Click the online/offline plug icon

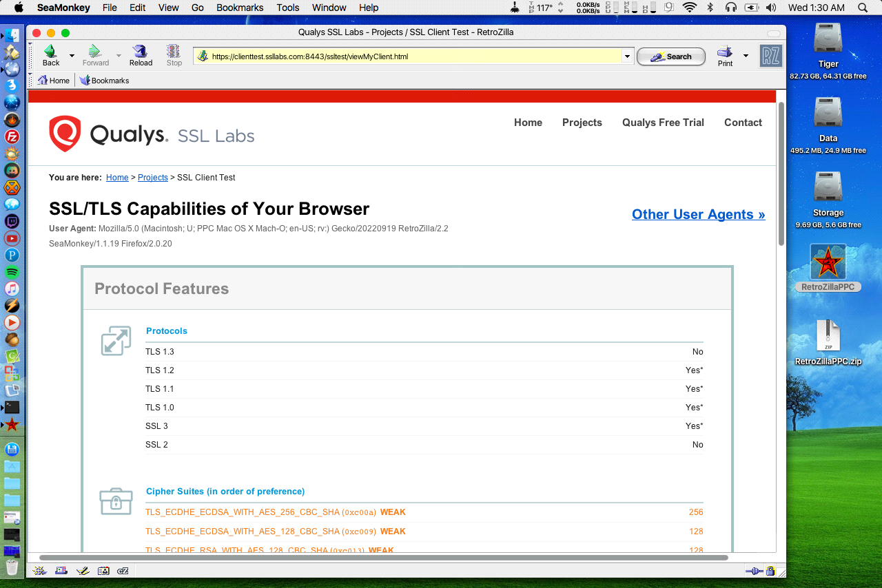[754, 571]
